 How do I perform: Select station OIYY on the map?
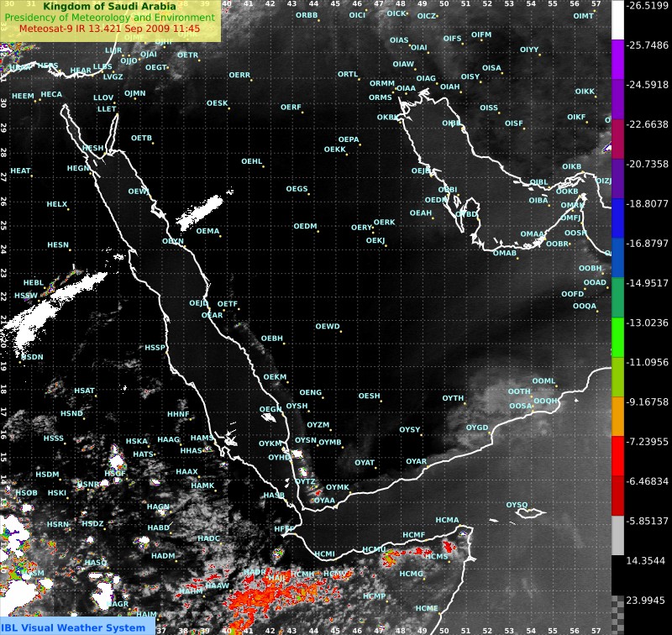tap(529, 50)
